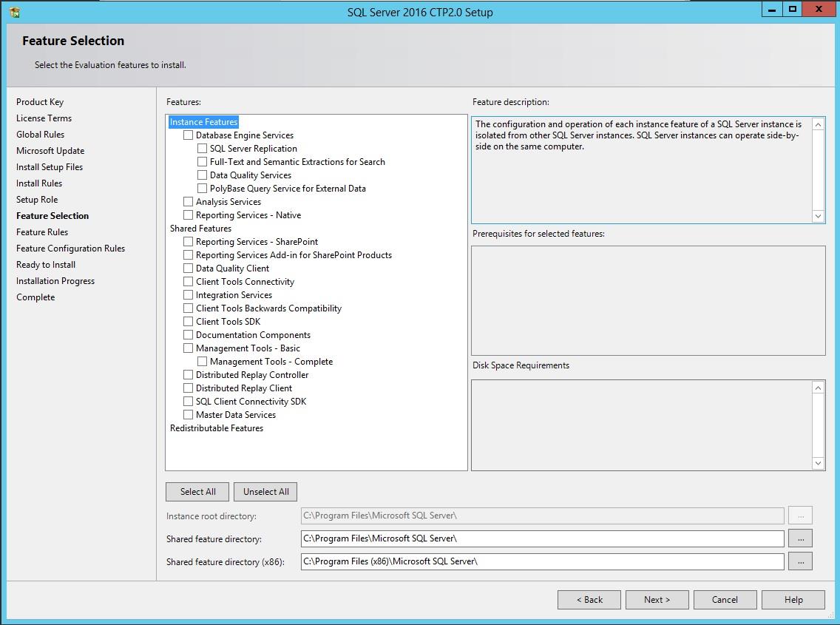The image size is (840, 625).
Task: Click the Select All button
Action: (197, 492)
